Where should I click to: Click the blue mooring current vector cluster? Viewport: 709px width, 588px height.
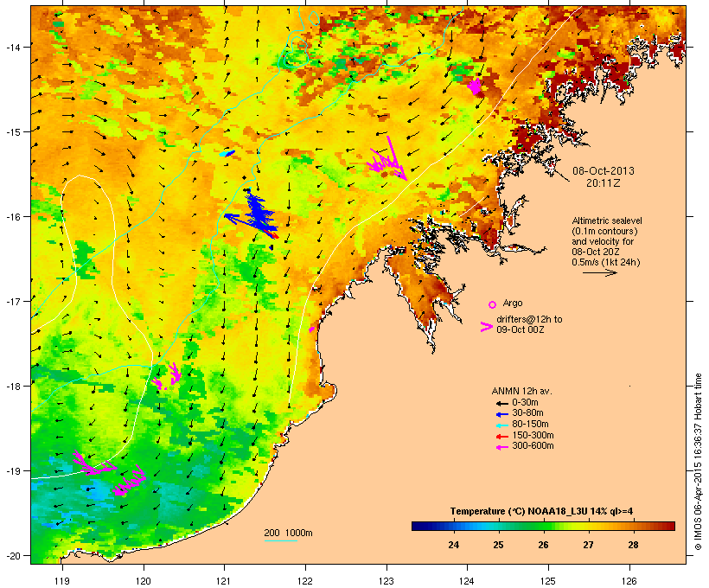(x=257, y=214)
